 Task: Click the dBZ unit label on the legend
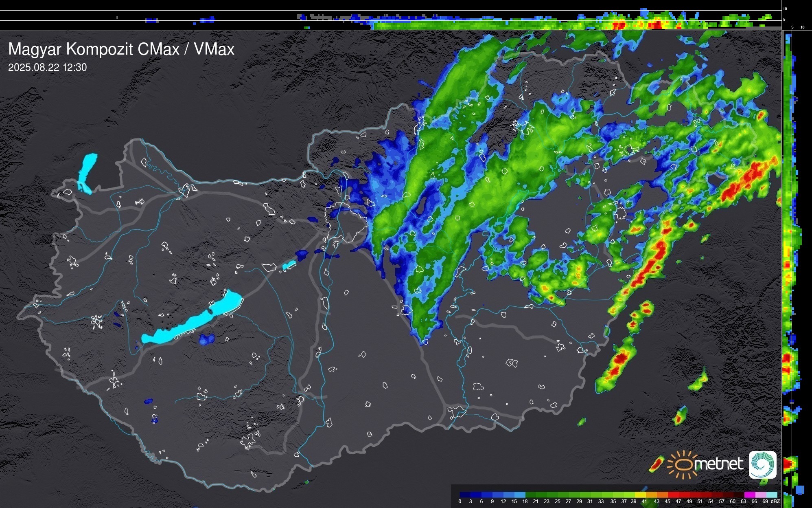pos(775,501)
